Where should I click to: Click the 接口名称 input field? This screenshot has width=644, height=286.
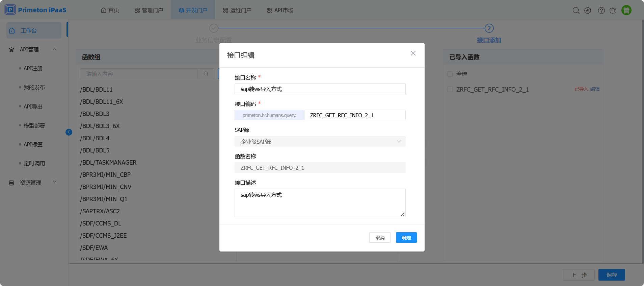320,89
